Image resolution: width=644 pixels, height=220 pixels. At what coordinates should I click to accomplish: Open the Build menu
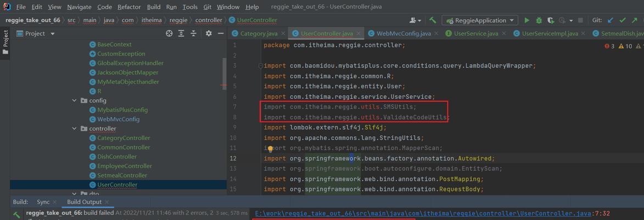click(x=154, y=7)
